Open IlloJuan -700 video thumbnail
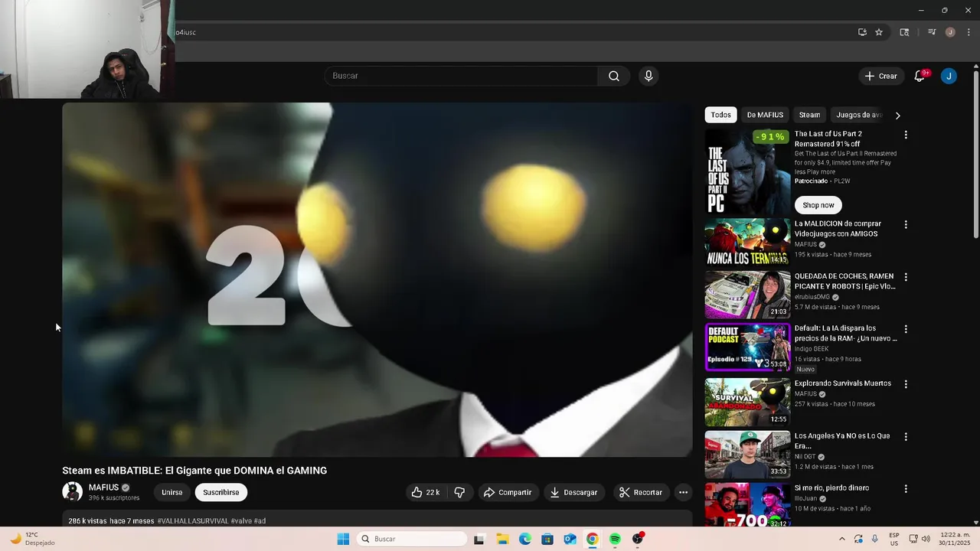This screenshot has height=551, width=980. pos(747,504)
